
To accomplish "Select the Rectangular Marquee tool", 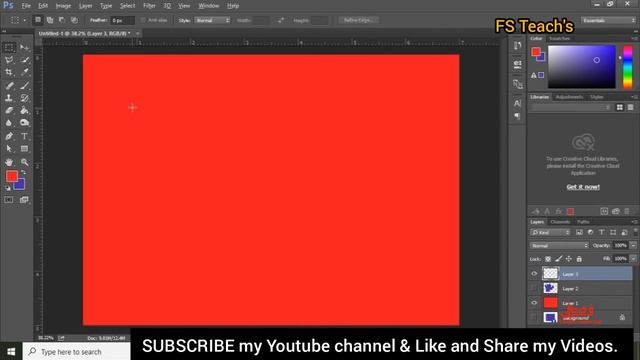I will 9,48.
